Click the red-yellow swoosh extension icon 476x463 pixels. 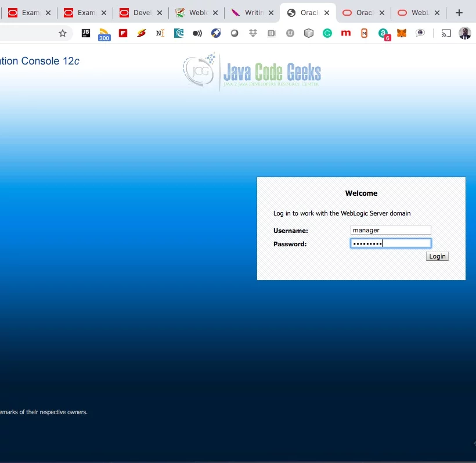[142, 33]
